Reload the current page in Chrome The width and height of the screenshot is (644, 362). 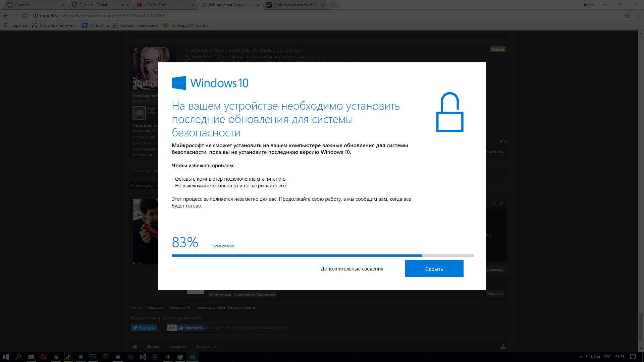24,16
